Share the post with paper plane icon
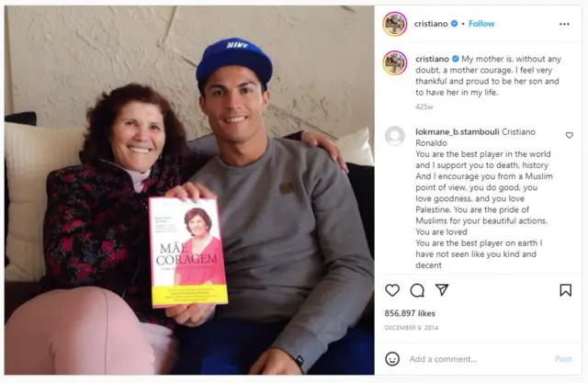This screenshot has height=383, width=588. 442,289
